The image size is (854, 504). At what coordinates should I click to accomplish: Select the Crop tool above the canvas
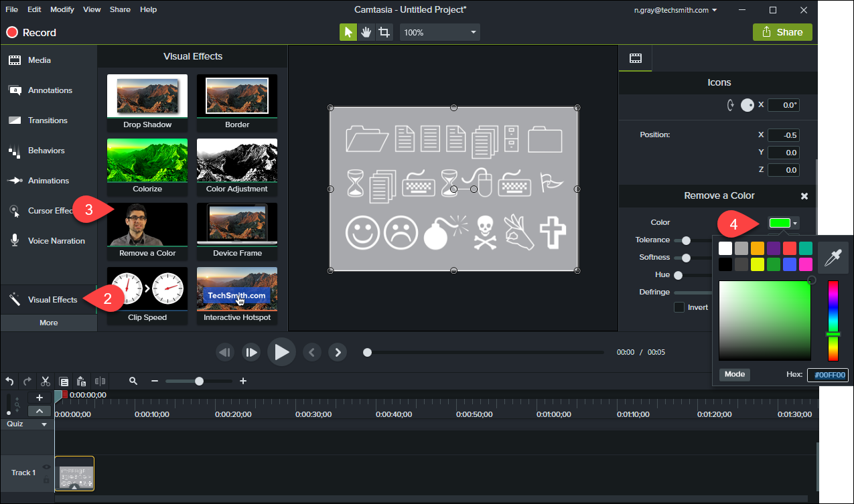click(x=384, y=32)
